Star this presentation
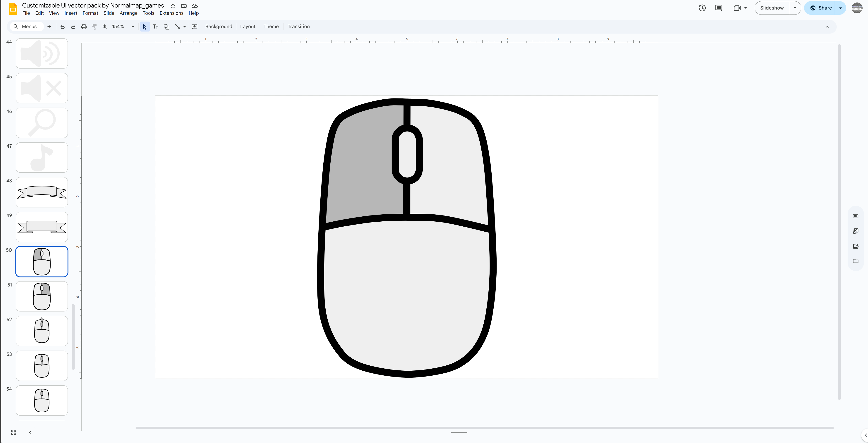Viewport: 868px width, 443px height. point(173,6)
